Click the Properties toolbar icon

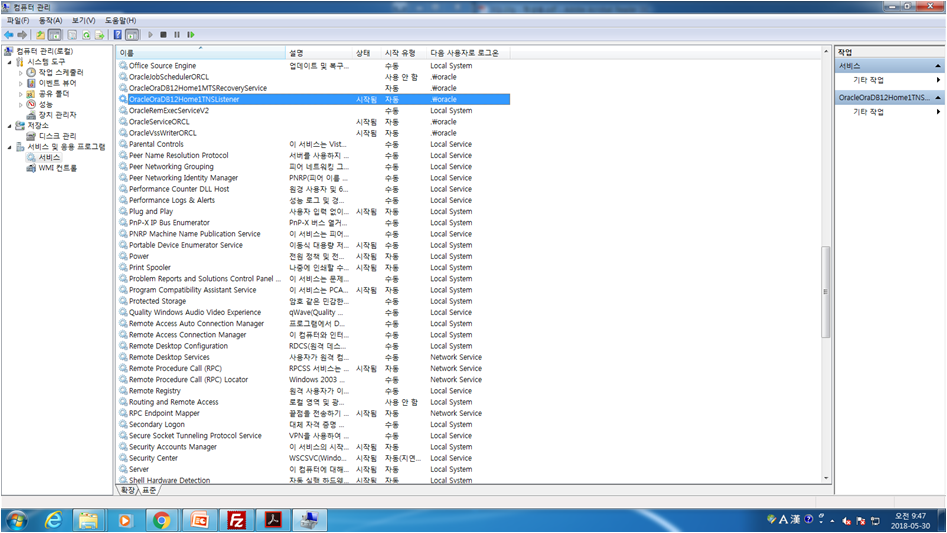[x=72, y=35]
